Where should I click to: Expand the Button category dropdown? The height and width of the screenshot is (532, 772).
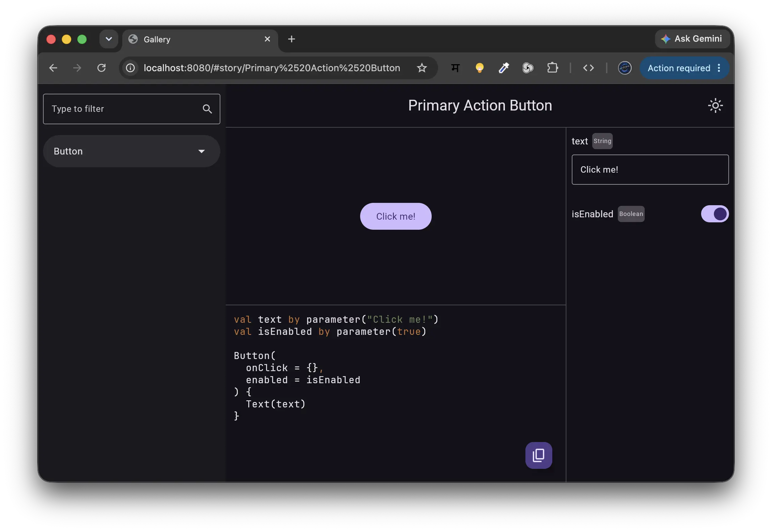point(132,151)
